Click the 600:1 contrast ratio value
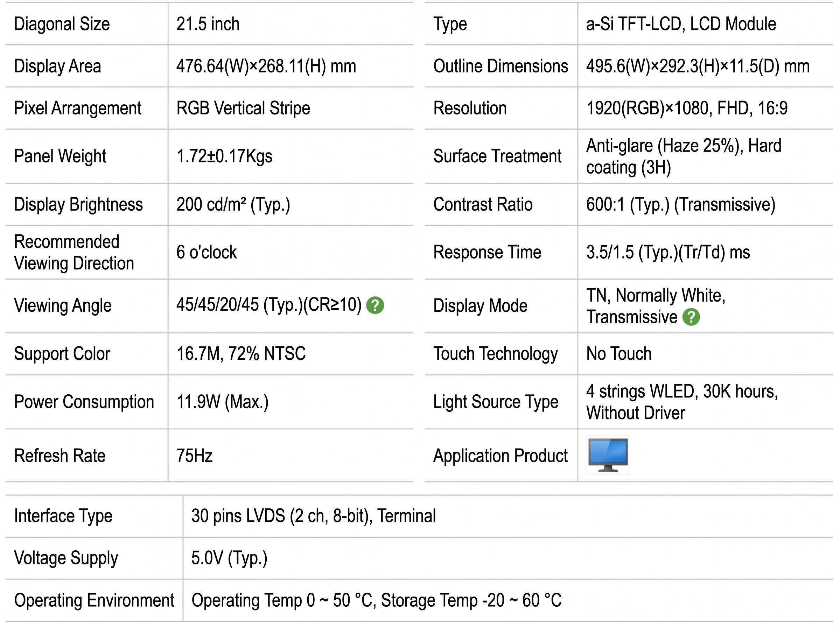 (681, 205)
